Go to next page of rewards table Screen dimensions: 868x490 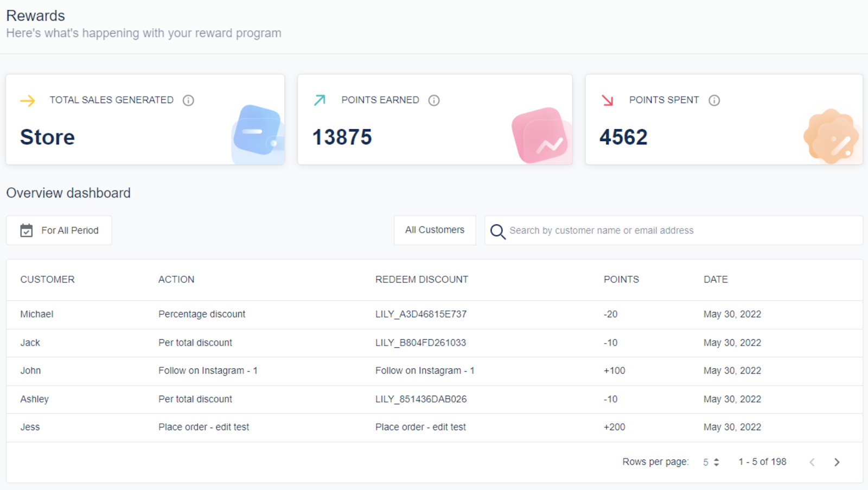pos(837,462)
